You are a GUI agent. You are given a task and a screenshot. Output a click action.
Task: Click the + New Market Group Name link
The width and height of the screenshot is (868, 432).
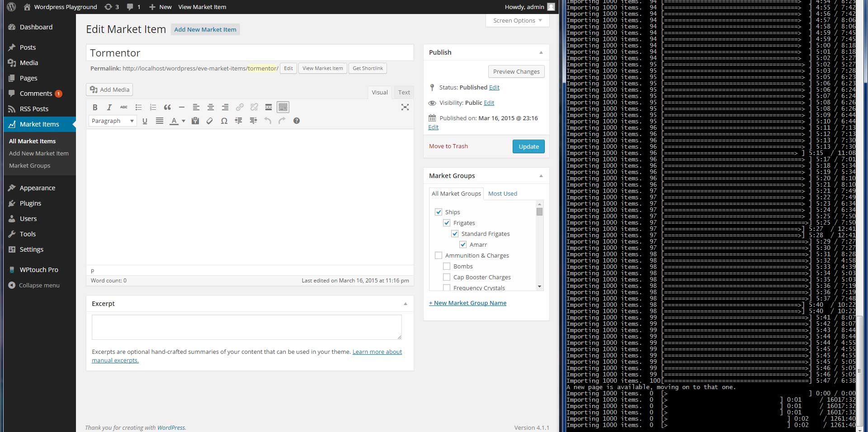467,303
